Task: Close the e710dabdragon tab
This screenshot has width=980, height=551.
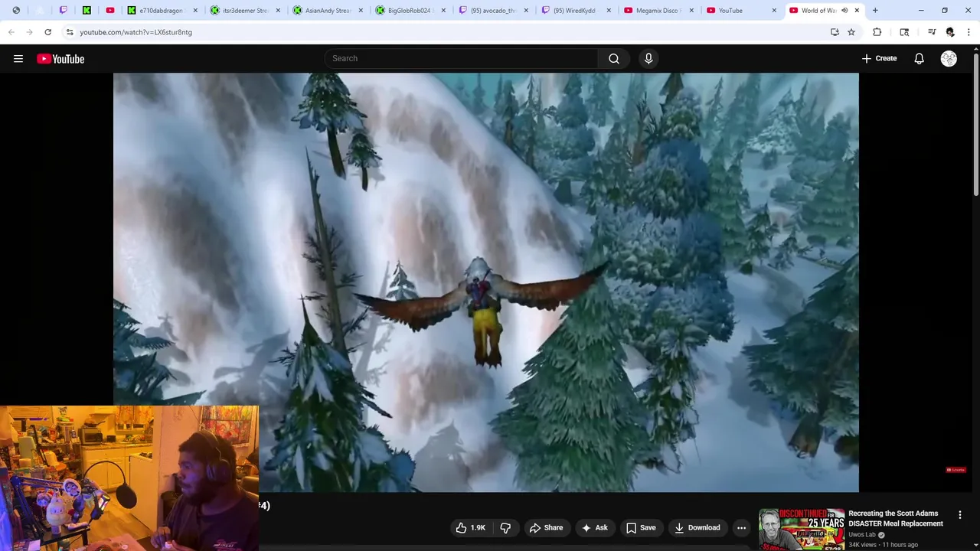Action: [x=195, y=11]
